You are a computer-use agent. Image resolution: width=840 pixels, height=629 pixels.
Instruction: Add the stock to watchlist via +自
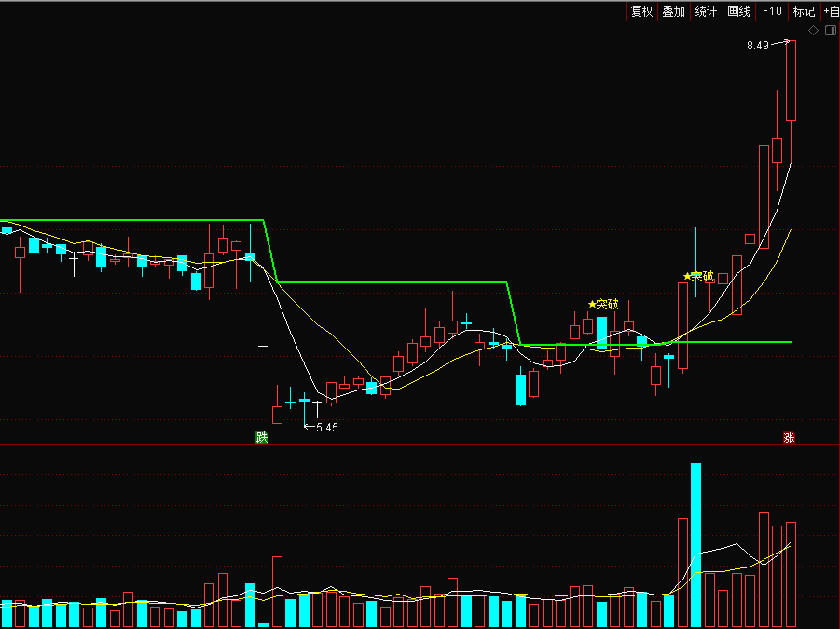point(831,11)
